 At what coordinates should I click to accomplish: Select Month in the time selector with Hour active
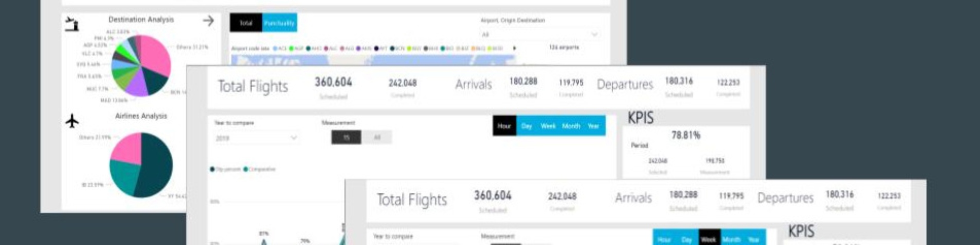point(571,126)
